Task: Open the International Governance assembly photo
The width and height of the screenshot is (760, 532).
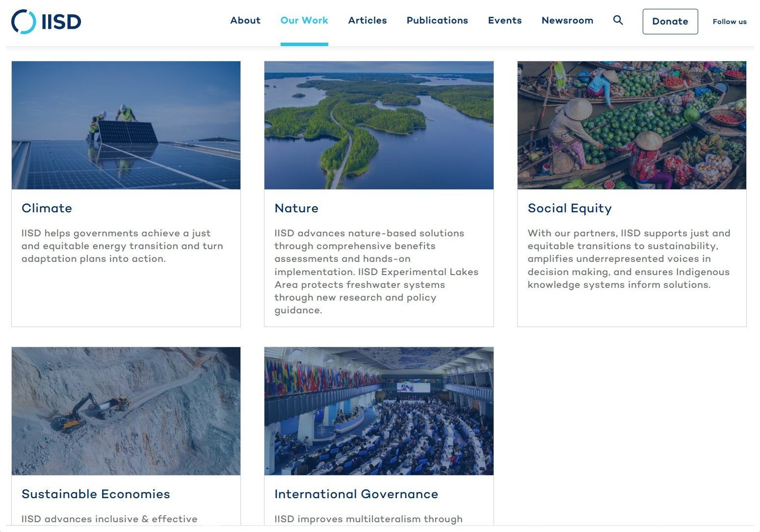Action: [x=379, y=411]
